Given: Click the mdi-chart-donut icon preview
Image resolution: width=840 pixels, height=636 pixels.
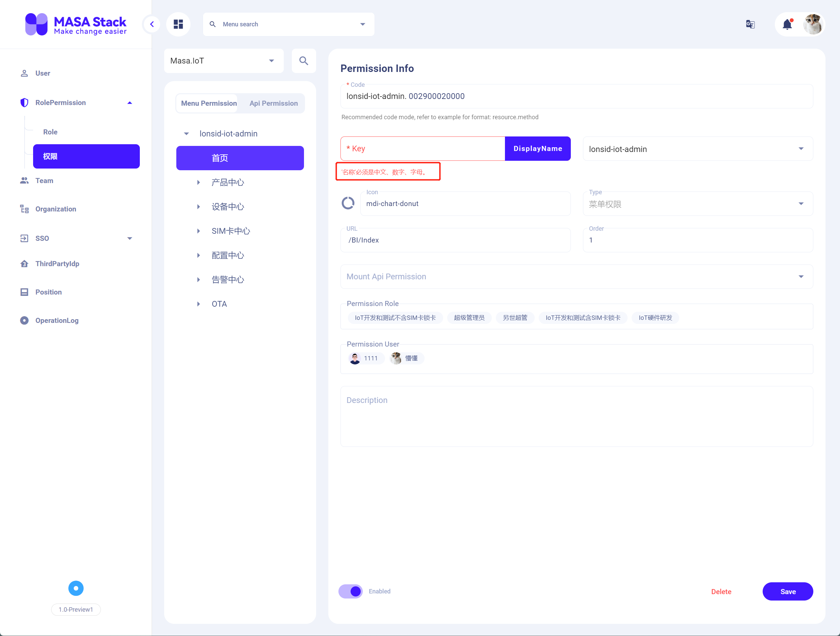Looking at the screenshot, I should click(x=348, y=204).
